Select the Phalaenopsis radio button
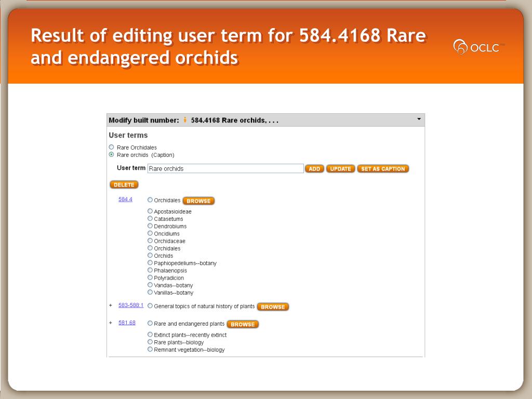Image resolution: width=532 pixels, height=399 pixels. pos(150,270)
